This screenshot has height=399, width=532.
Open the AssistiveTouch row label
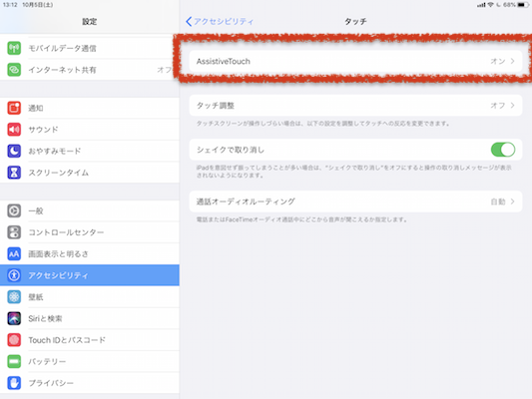tap(224, 62)
